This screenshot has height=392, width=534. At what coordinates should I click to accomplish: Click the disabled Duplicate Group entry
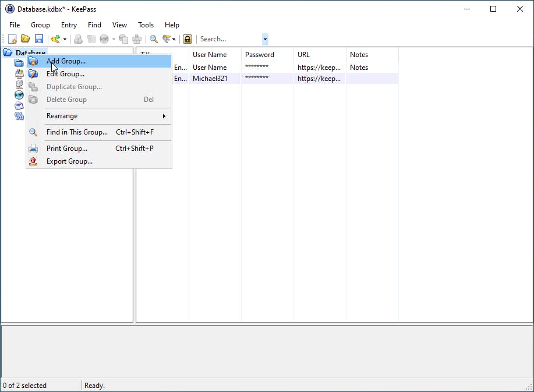[99, 87]
